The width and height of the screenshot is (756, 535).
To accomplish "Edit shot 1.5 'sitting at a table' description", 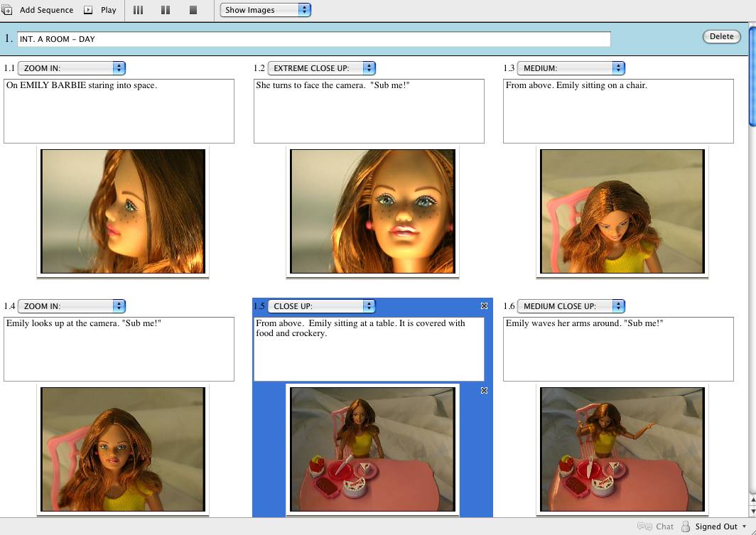I will point(369,349).
